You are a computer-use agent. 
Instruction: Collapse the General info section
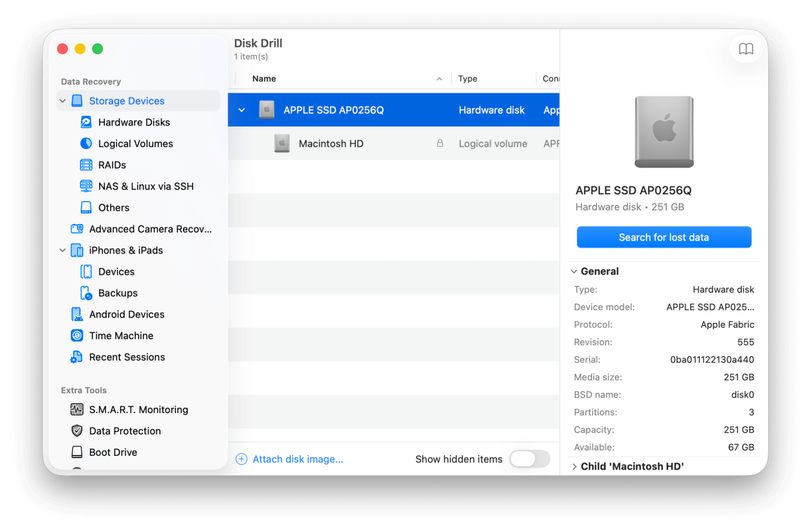click(x=574, y=271)
